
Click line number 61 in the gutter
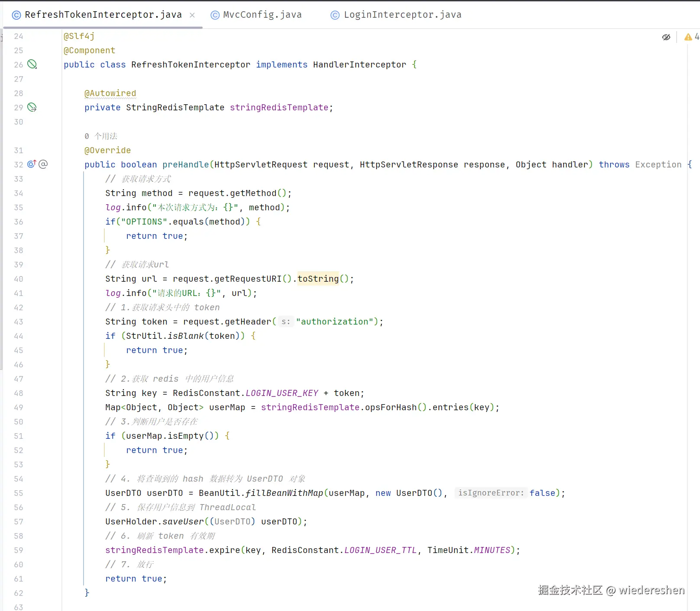point(19,579)
